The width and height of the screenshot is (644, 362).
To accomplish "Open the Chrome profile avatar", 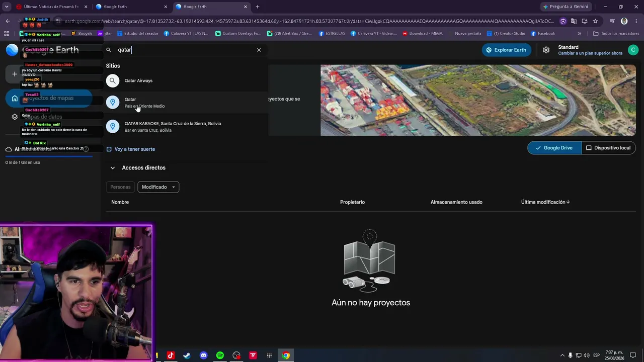I will tap(624, 21).
